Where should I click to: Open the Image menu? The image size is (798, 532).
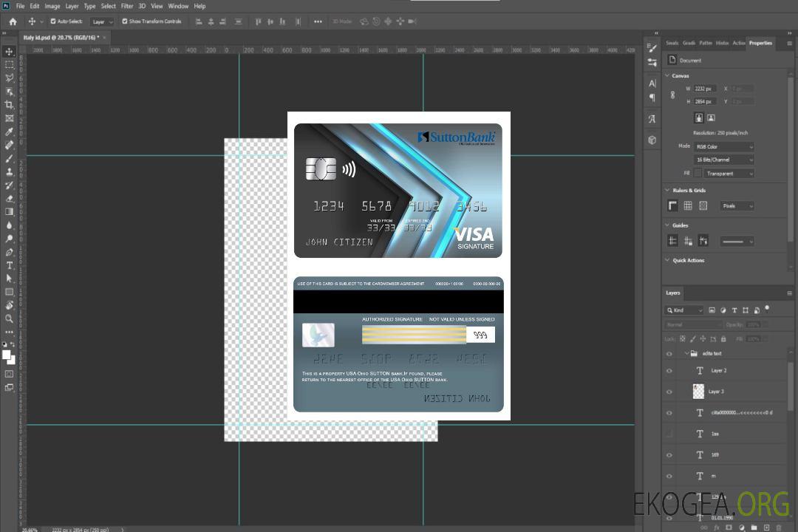click(52, 6)
